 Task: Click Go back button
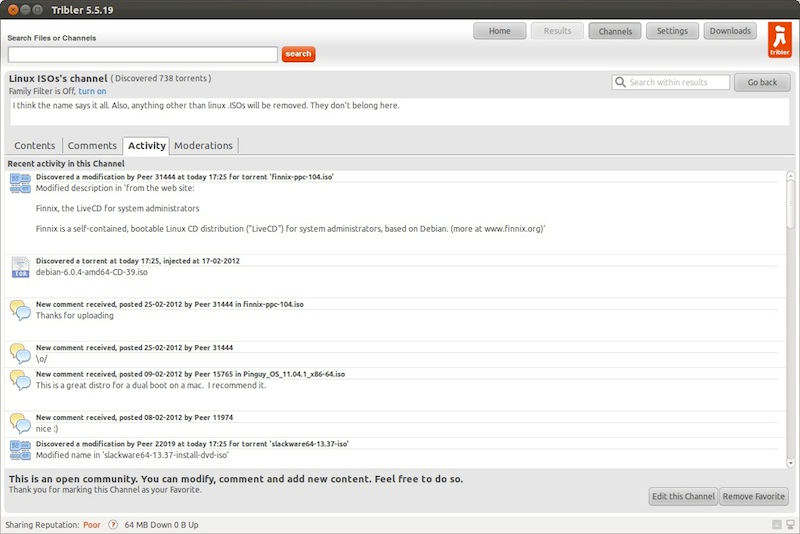click(x=762, y=82)
